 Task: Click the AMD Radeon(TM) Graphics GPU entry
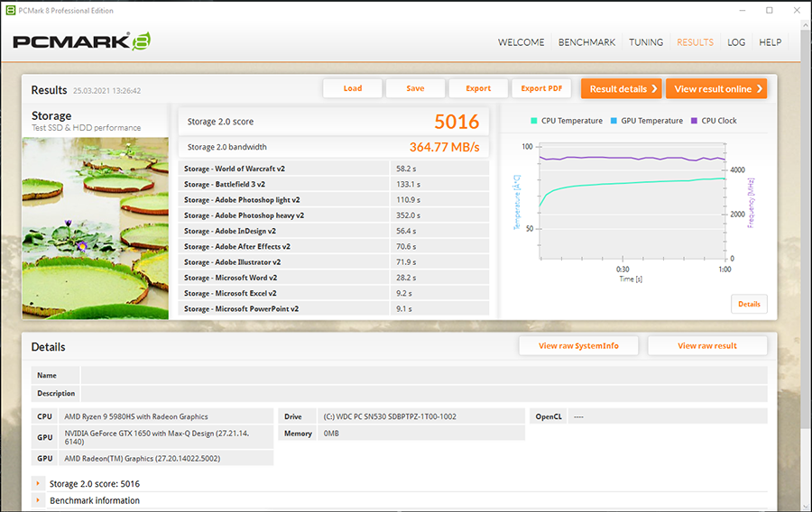tap(166, 458)
